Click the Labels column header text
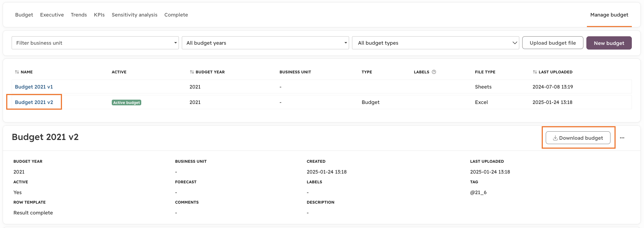The image size is (644, 228). (422, 72)
